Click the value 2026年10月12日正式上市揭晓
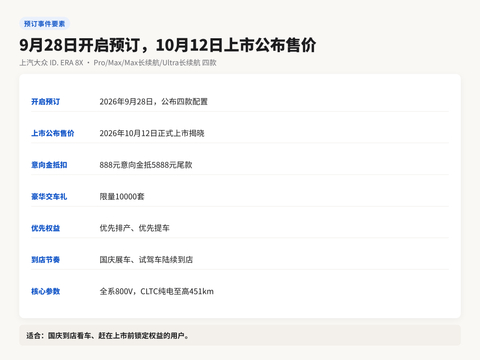The image size is (480, 360). 152,133
